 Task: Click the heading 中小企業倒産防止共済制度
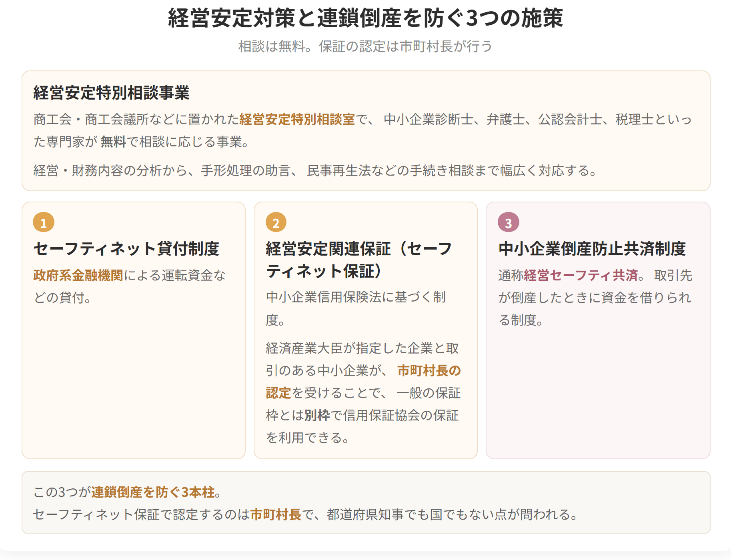[x=592, y=249]
